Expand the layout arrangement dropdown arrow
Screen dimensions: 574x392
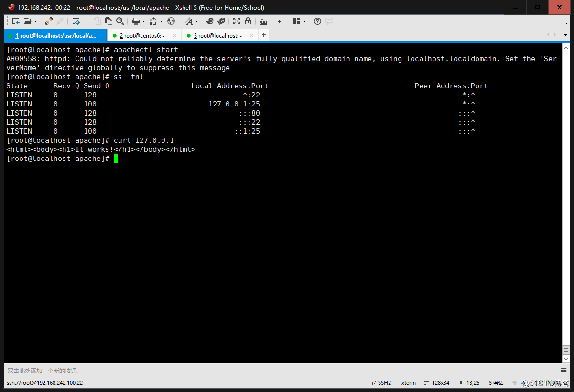304,21
